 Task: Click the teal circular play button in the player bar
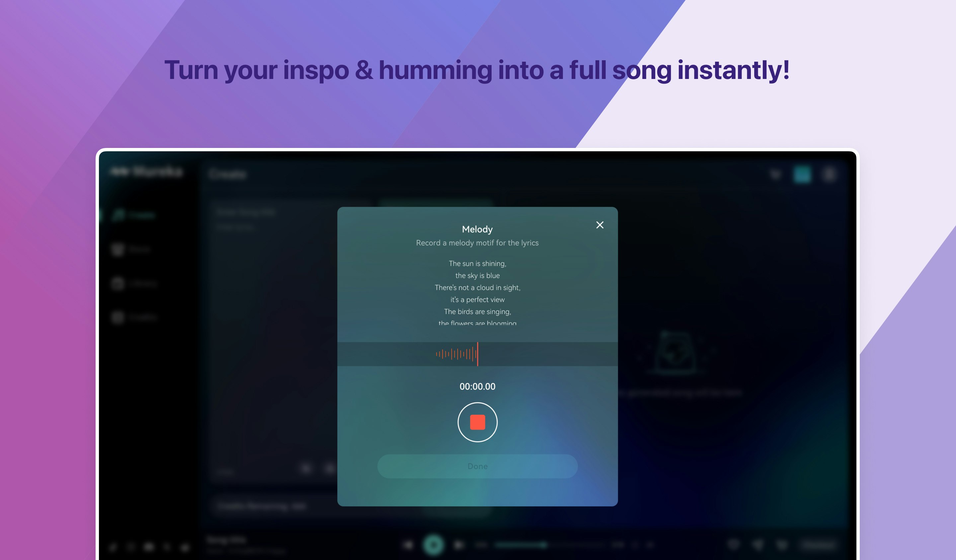[x=433, y=545]
